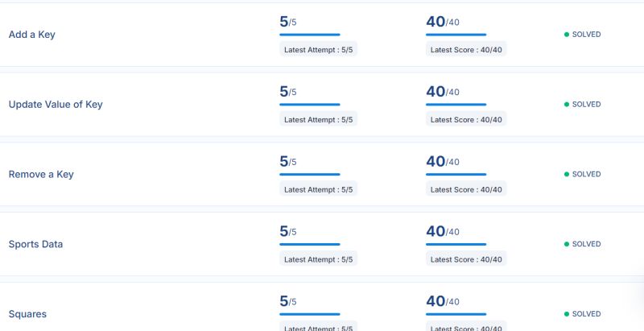This screenshot has width=644, height=331.
Task: Click the 5/5 attempts count for Update Value of Key
Action: 288,92
